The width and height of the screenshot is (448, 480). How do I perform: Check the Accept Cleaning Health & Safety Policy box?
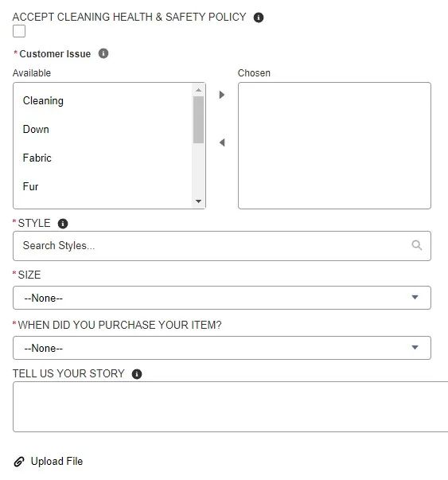click(x=19, y=31)
